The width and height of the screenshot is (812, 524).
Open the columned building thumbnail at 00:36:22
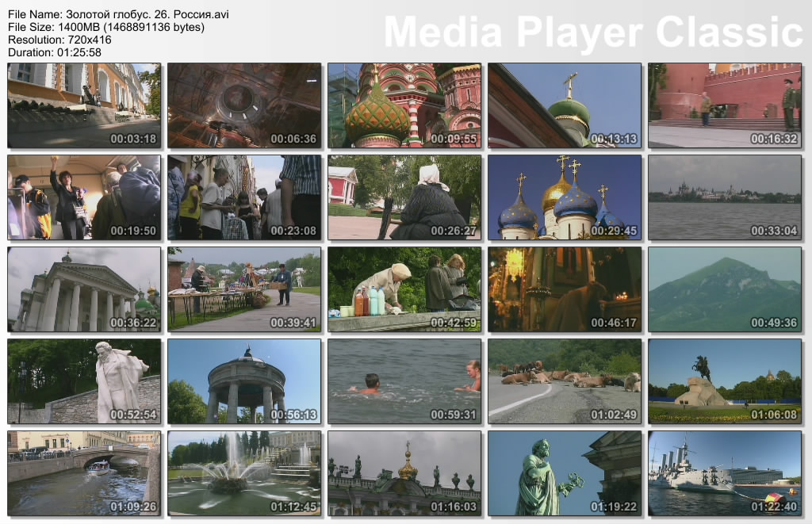84,289
